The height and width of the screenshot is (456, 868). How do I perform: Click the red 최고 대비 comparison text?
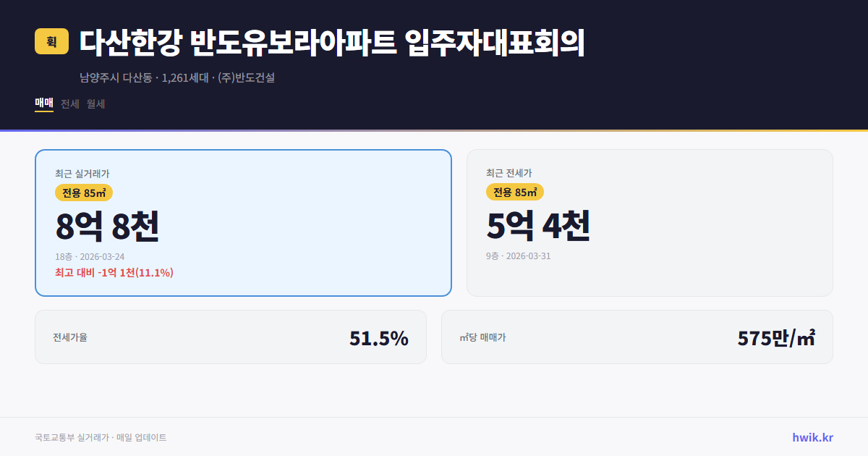tap(113, 274)
